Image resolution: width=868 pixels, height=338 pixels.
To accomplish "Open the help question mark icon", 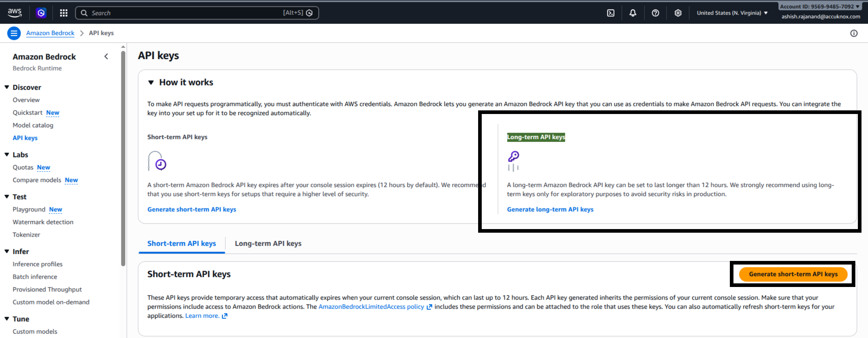I will click(655, 13).
